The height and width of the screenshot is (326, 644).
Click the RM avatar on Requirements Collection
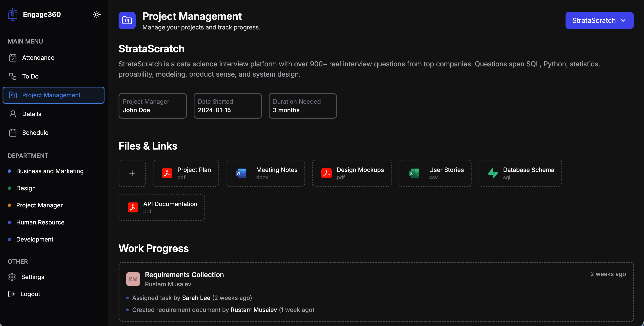click(x=133, y=279)
